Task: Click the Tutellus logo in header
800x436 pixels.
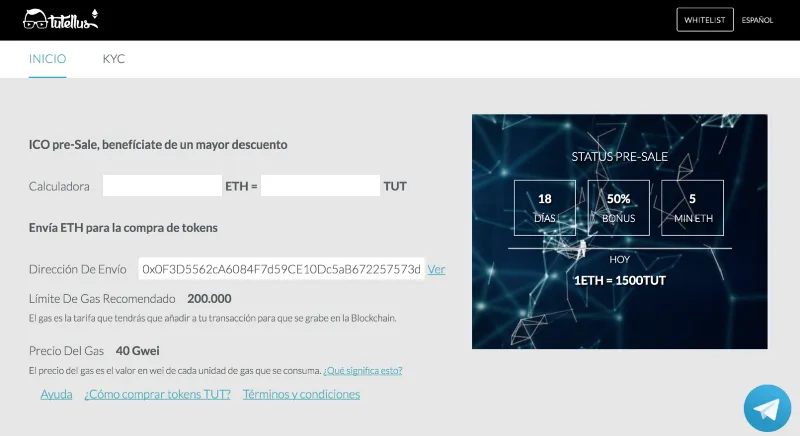Action: [x=60, y=19]
